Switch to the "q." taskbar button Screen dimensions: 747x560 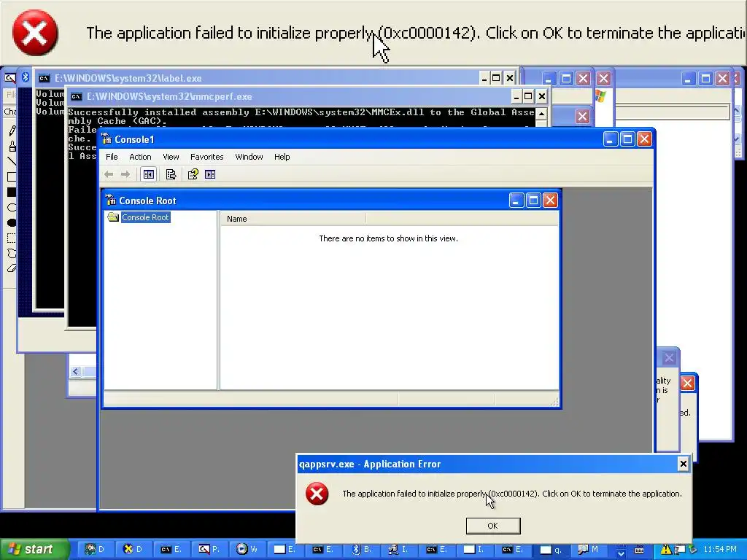pos(551,550)
